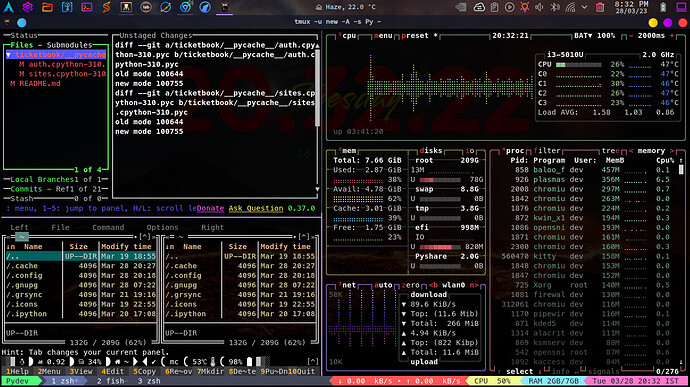The height and width of the screenshot is (387, 690).
Task: Open the purple terminal icon in top panel
Action: [87, 7]
